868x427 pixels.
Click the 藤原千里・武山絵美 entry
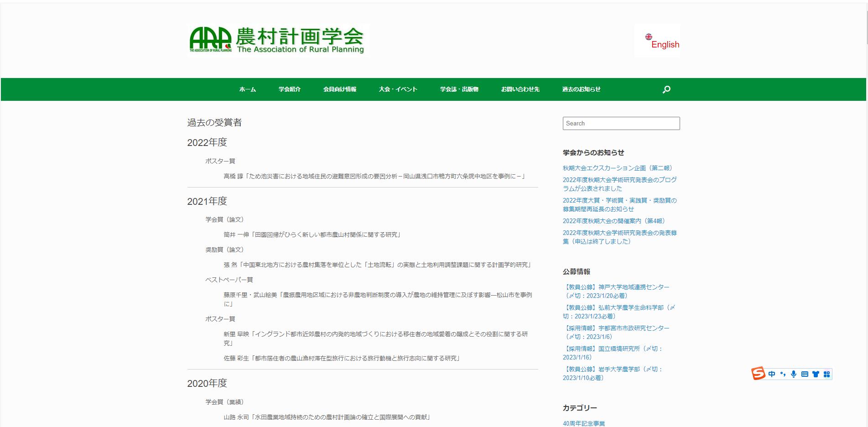378,299
